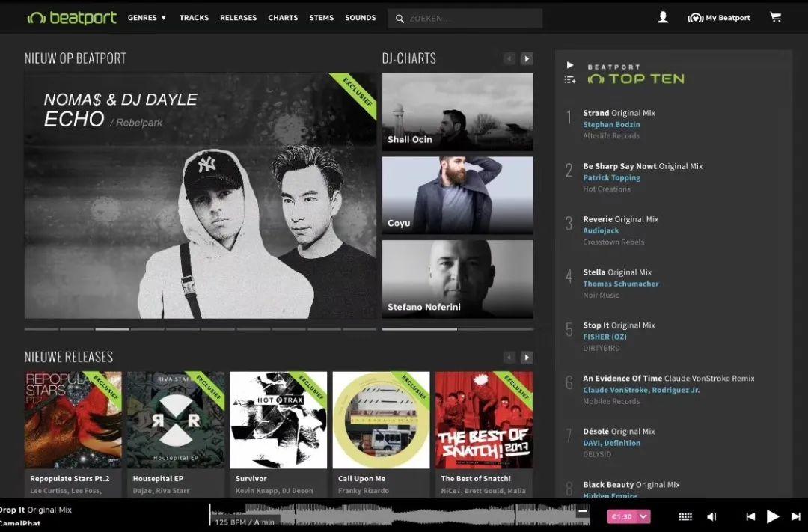
Task: Open the Charts menu item
Action: pos(283,17)
